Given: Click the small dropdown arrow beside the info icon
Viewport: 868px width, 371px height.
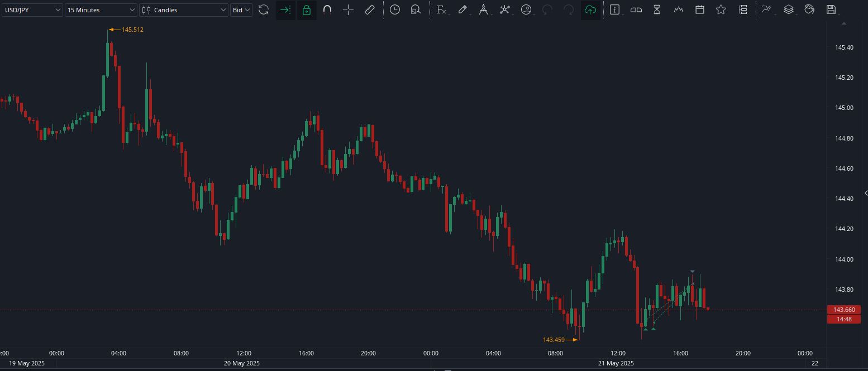Looking at the screenshot, I should (622, 15).
